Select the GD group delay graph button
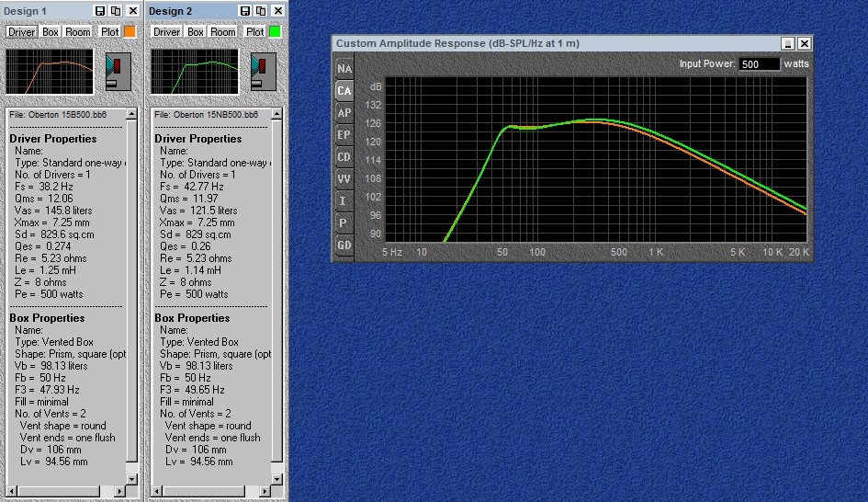Viewport: 868px width, 502px height. pos(344,245)
